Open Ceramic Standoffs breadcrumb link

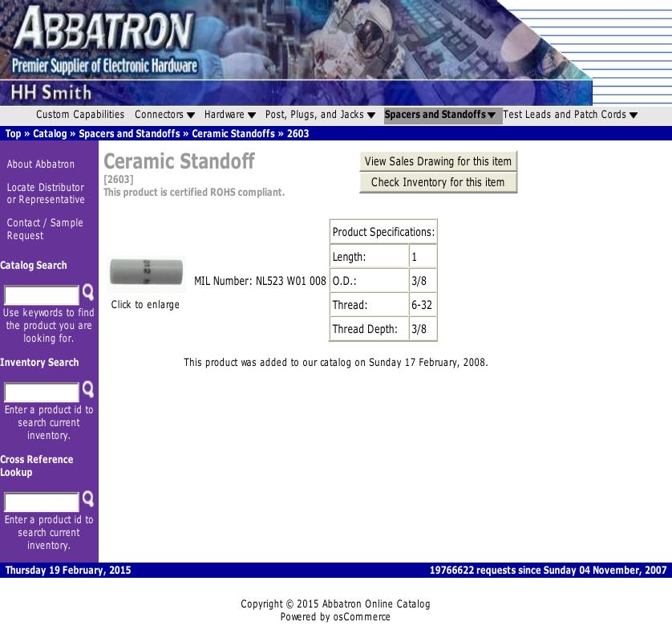(x=233, y=134)
